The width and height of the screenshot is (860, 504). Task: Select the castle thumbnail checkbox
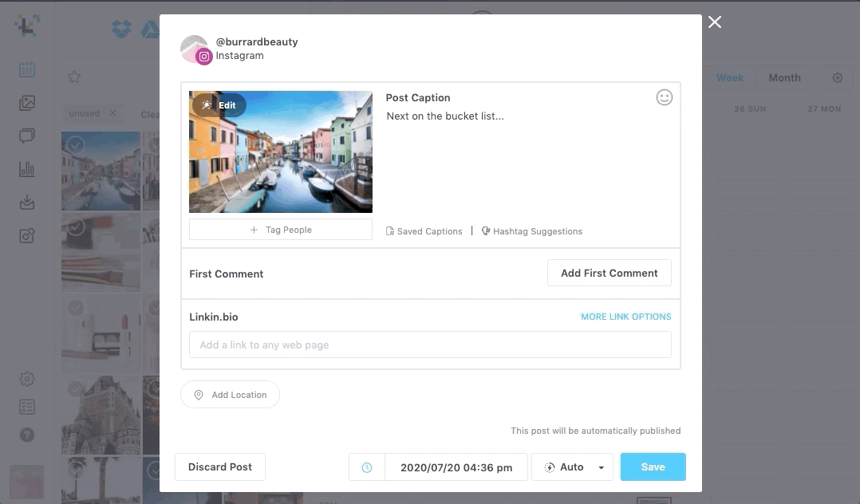(x=76, y=389)
